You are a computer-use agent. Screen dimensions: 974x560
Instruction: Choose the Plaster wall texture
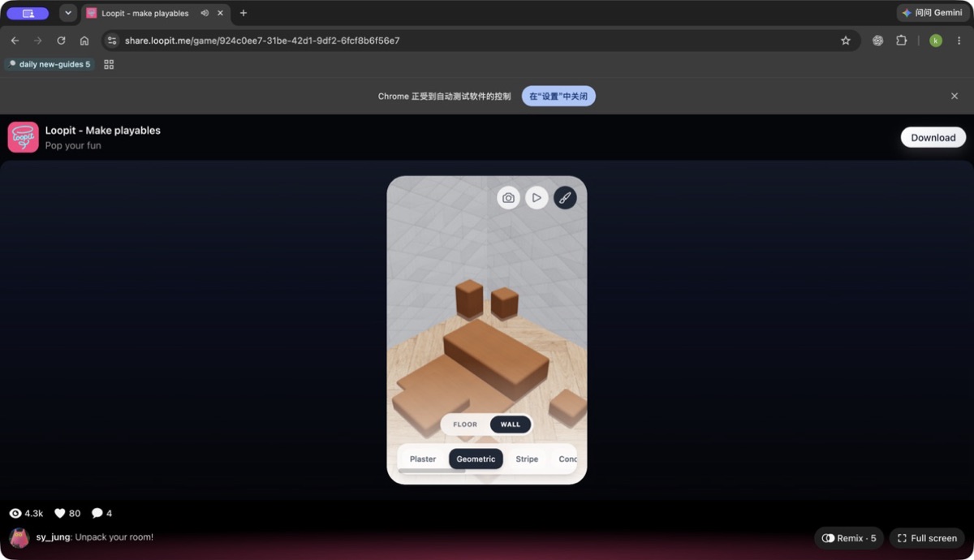coord(423,459)
